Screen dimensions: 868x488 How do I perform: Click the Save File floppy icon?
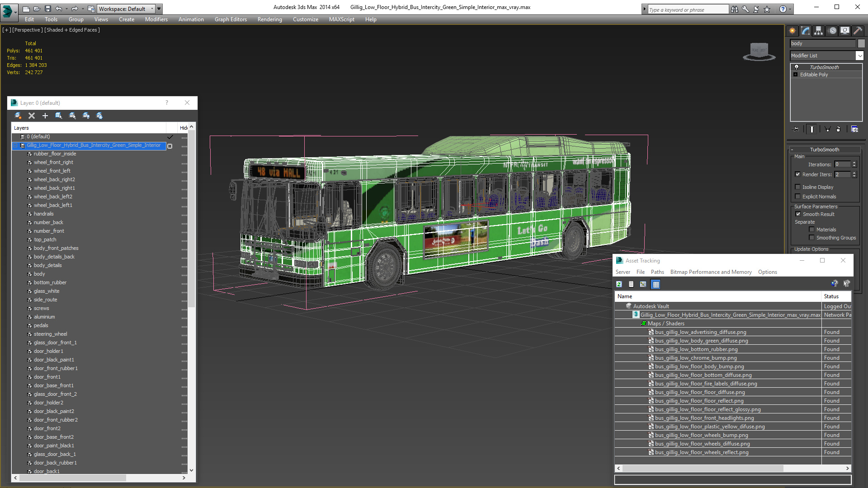[x=47, y=9]
